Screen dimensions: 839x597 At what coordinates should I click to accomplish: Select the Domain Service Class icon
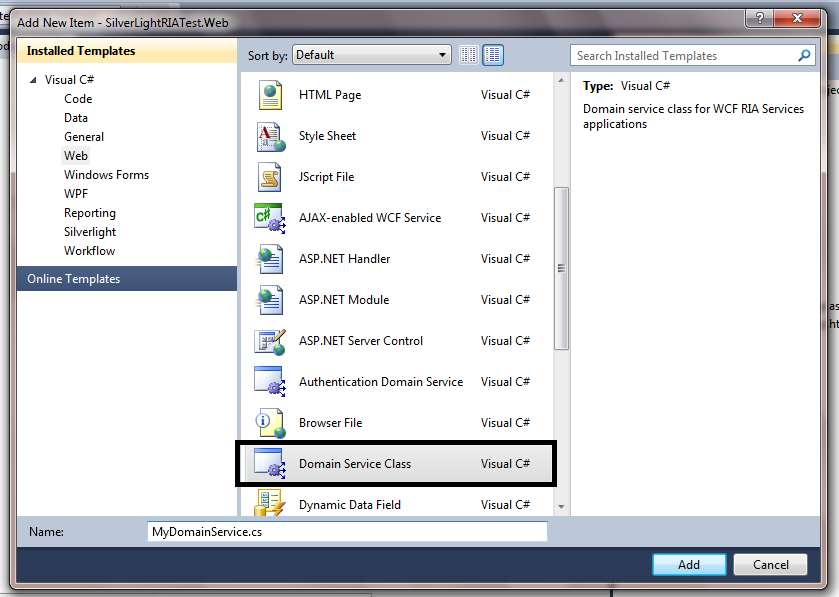pos(270,463)
